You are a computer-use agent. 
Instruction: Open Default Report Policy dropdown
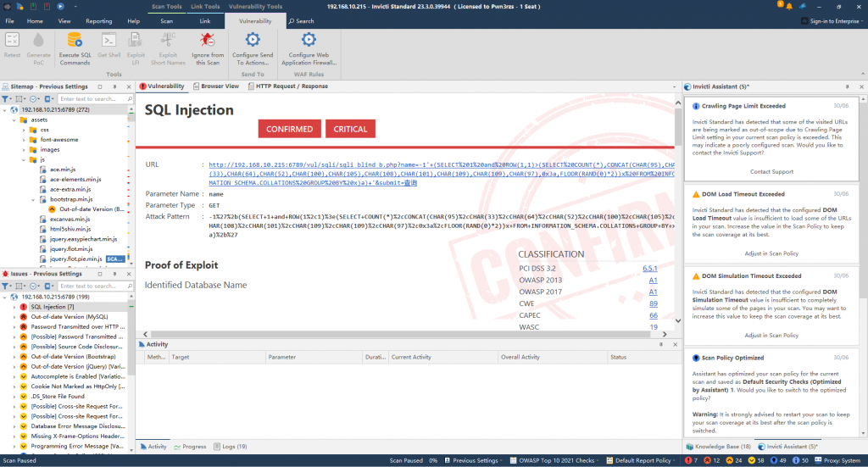coord(642,460)
